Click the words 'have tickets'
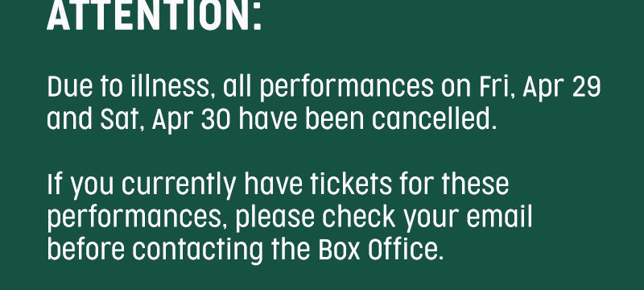644x290 pixels. 318,184
